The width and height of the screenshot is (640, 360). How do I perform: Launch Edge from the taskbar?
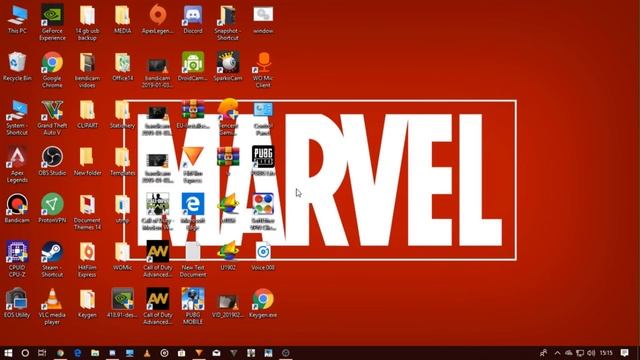click(x=78, y=353)
